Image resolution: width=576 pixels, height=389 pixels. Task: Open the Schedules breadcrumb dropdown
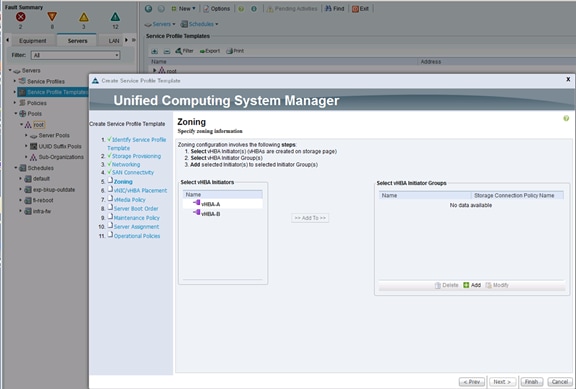click(200, 24)
